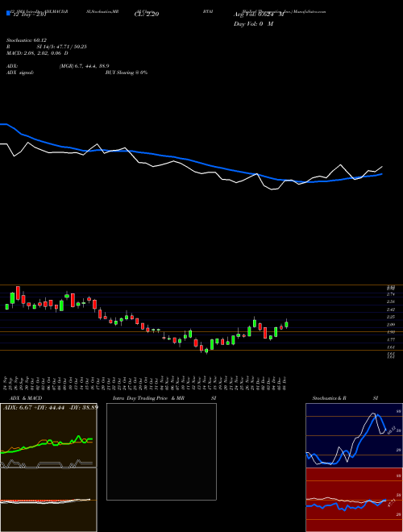Click the tallest red candlestick near chart start
Screen dimensions: 403x532
(18, 294)
